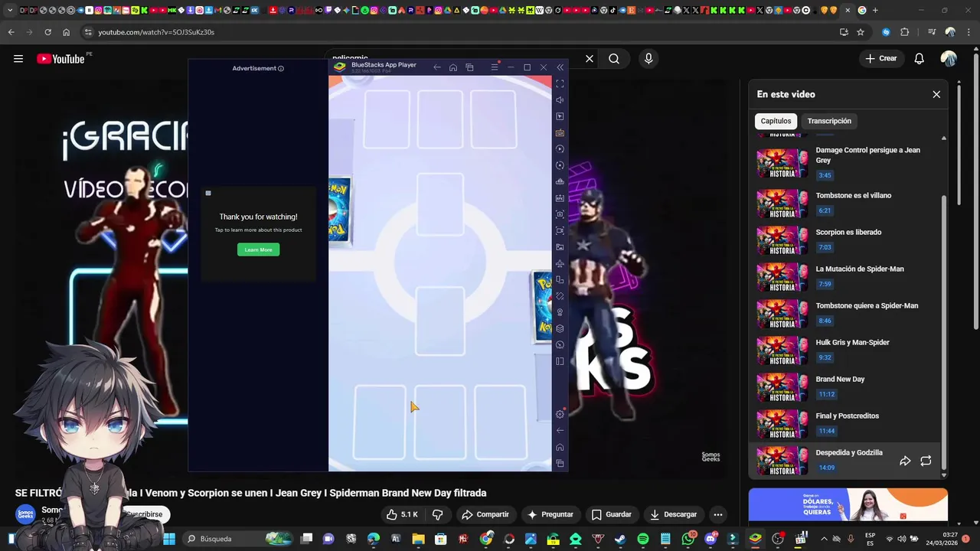980x551 pixels.
Task: Open BlueStacks from the taskbar
Action: (755, 539)
